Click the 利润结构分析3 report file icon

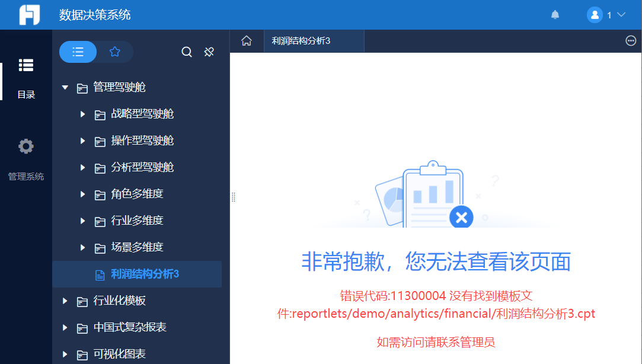click(x=100, y=275)
